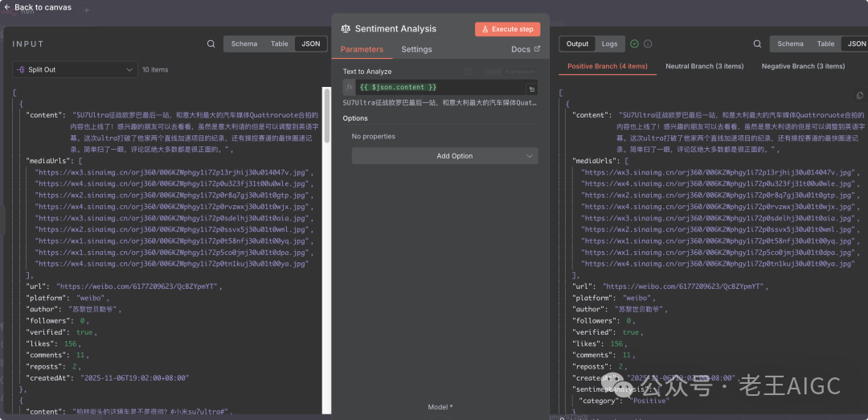
Task: Select the Negative Branch (3 items) tab
Action: click(803, 66)
